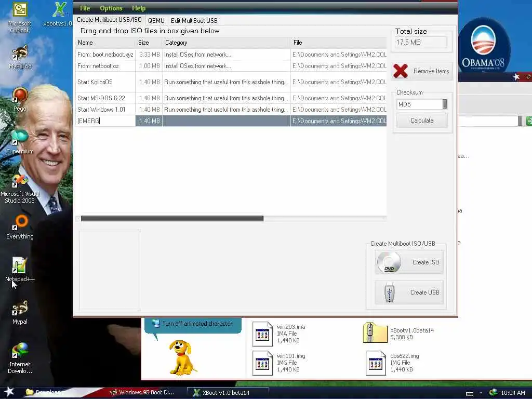Open the Pego desktop shortcut
Screen dimensions: 532x399
pyautogui.click(x=20, y=99)
